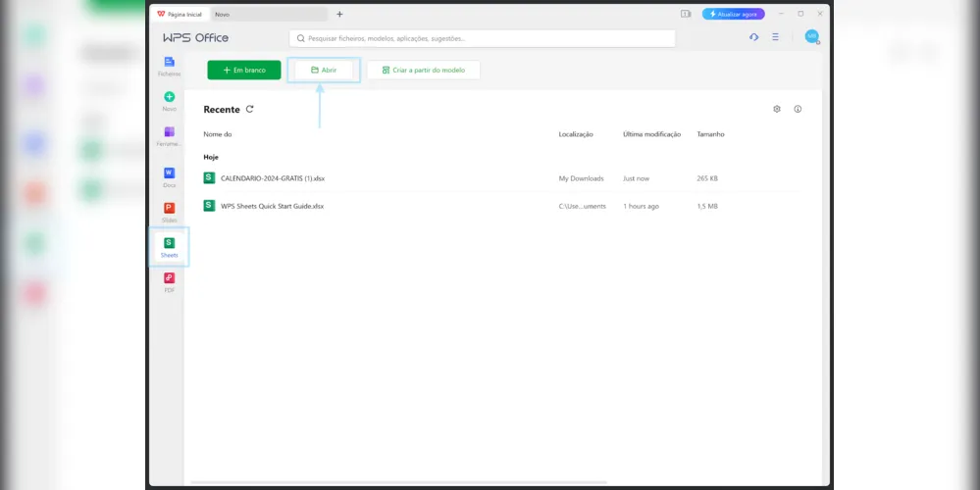
Task: Switch to Docs in the sidebar
Action: pyautogui.click(x=169, y=177)
